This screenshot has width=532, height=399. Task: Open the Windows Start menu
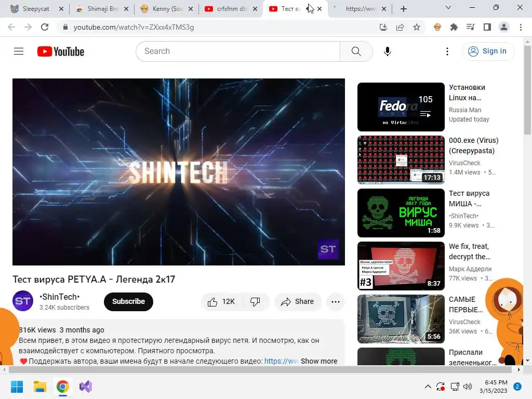17,387
